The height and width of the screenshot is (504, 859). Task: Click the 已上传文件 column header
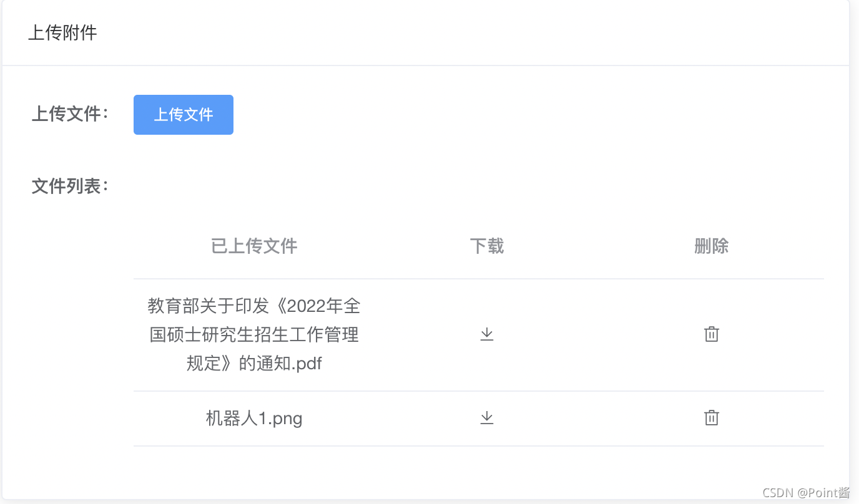coord(253,246)
